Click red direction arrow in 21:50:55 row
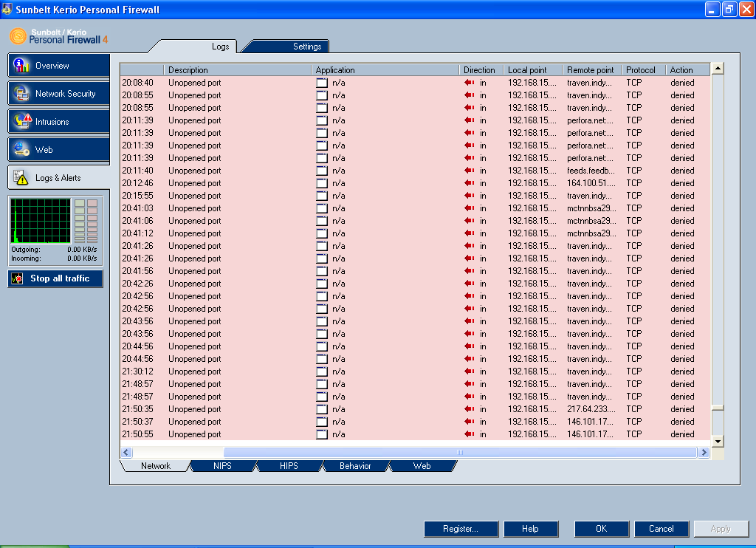Viewport: 756px width, 548px height. [x=469, y=434]
